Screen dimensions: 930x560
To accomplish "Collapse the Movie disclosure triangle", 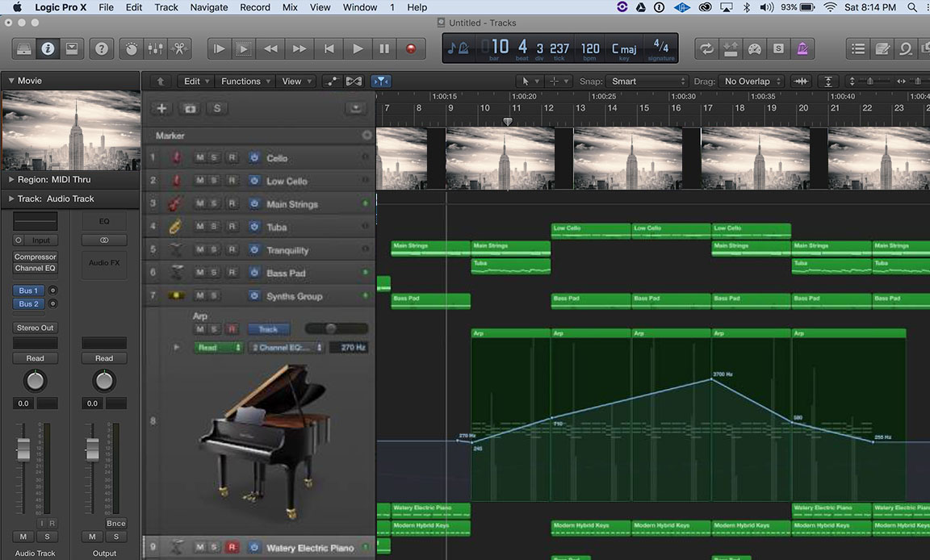I will coord(10,81).
